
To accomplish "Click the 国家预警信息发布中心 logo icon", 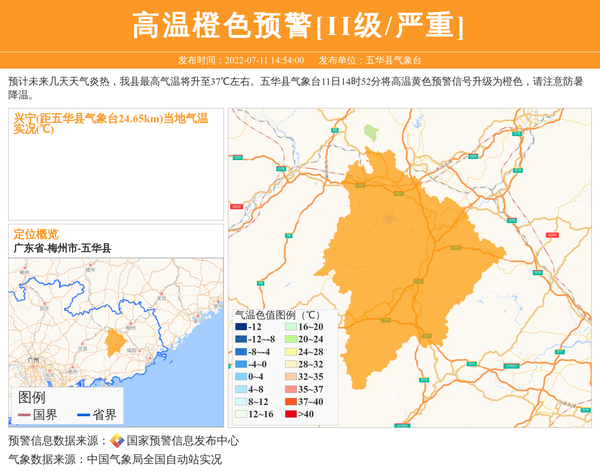I will pos(117,441).
